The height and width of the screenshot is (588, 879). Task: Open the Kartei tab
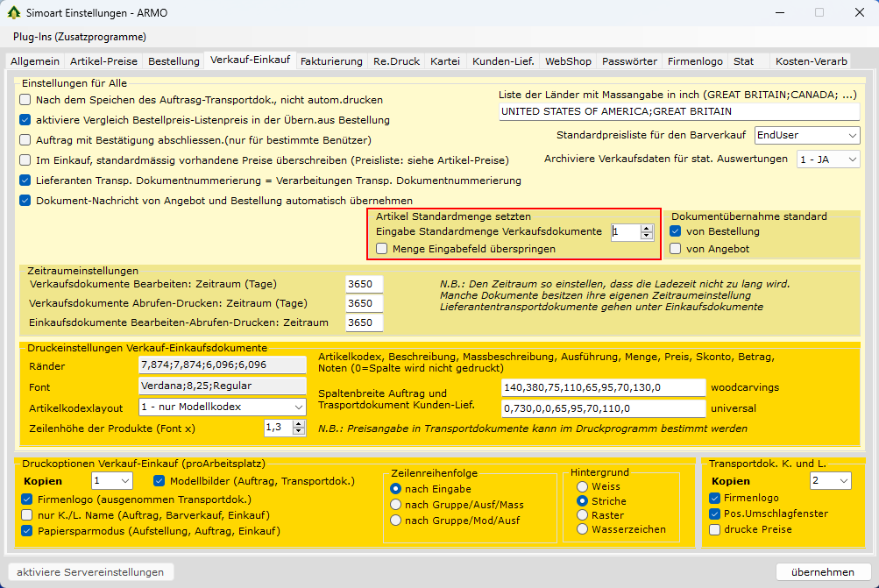pos(445,61)
